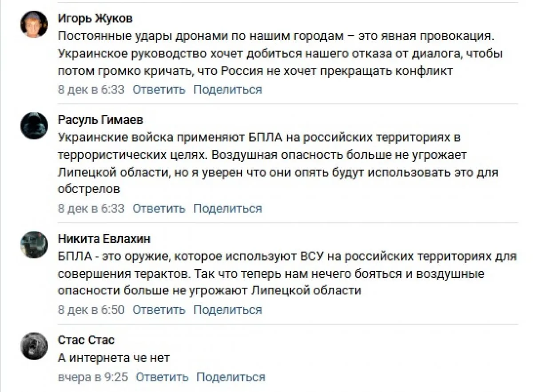Click Стас Стас's profile avatar
Viewport: 533px width, 392px height.
tap(34, 346)
